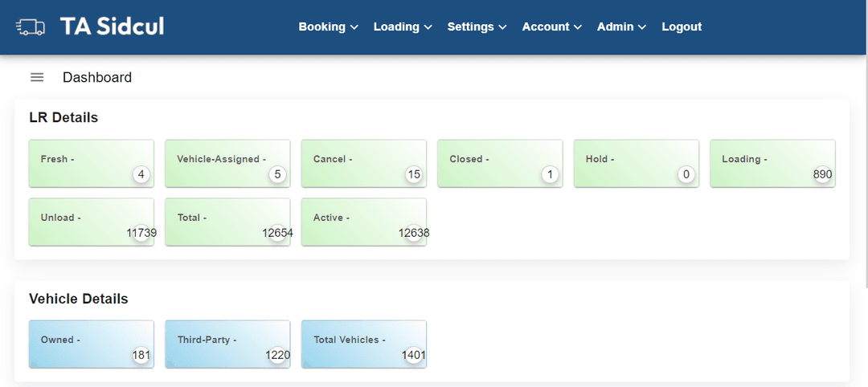Open the Admin menu
The image size is (868, 387).
click(621, 26)
